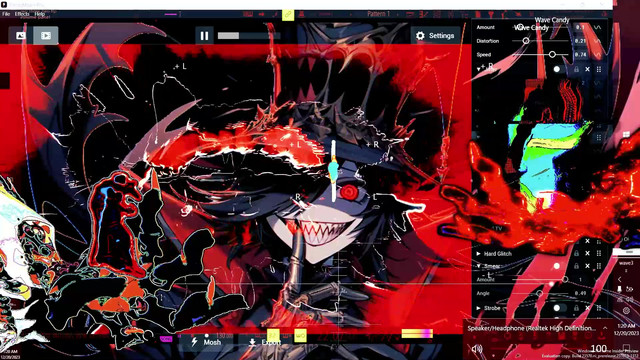
Task: Collapse the Smear effect section
Action: [x=478, y=266]
